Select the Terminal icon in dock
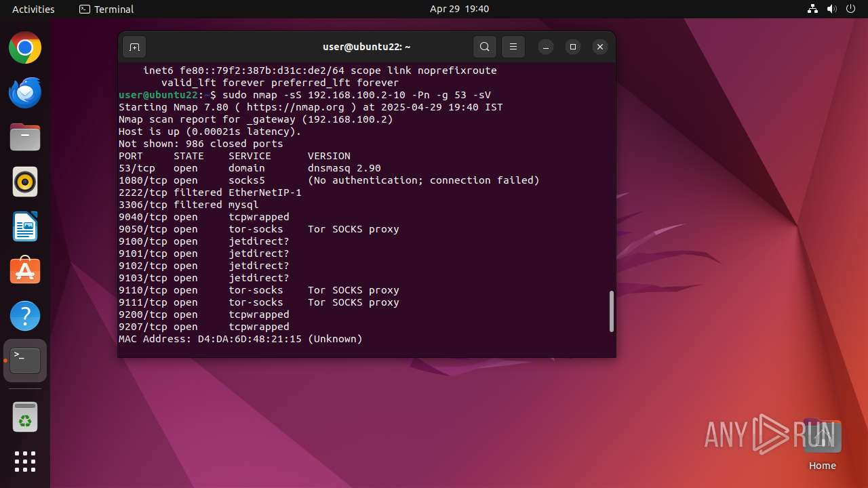The width and height of the screenshot is (868, 488). (x=25, y=361)
